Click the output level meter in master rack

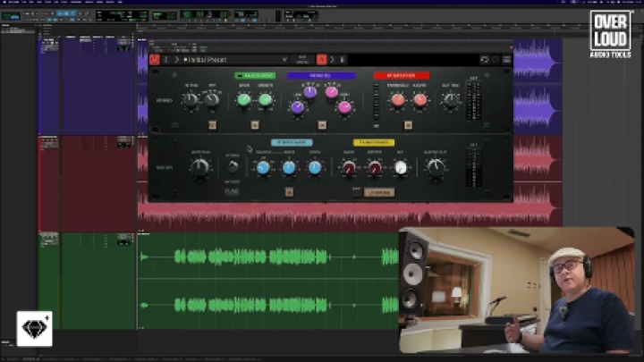tap(473, 167)
